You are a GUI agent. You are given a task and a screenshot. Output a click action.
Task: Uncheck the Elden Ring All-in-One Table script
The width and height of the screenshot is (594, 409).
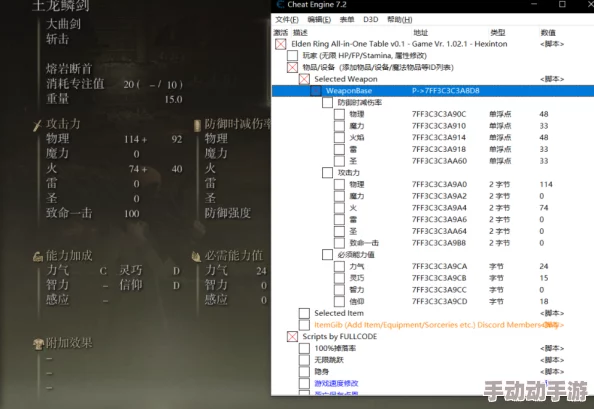281,44
